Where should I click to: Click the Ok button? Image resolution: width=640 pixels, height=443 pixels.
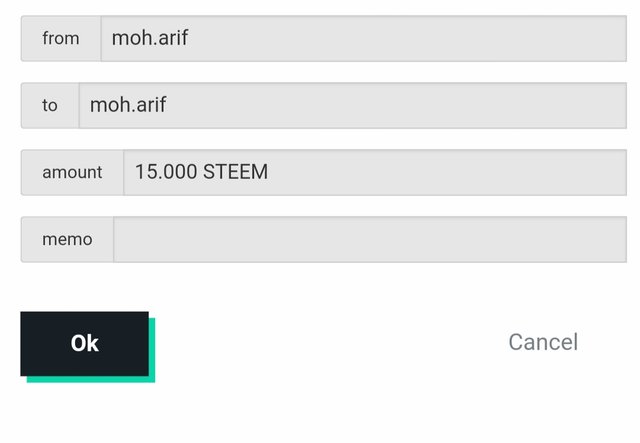point(85,343)
